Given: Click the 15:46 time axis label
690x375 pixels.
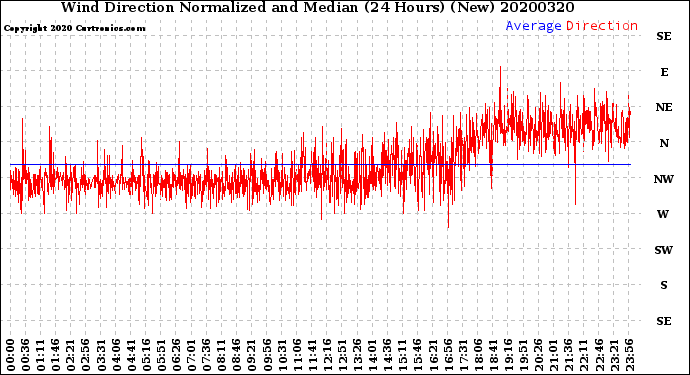Looking at the screenshot, I should coord(417,355).
